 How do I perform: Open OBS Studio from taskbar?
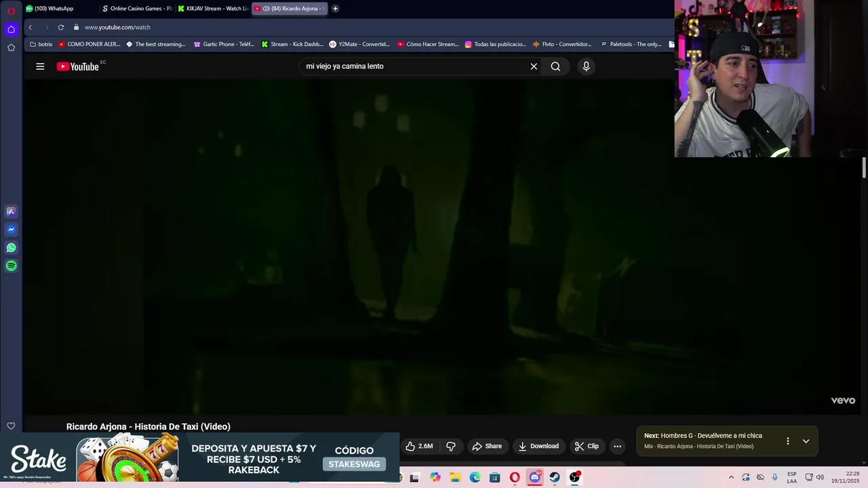pyautogui.click(x=575, y=477)
